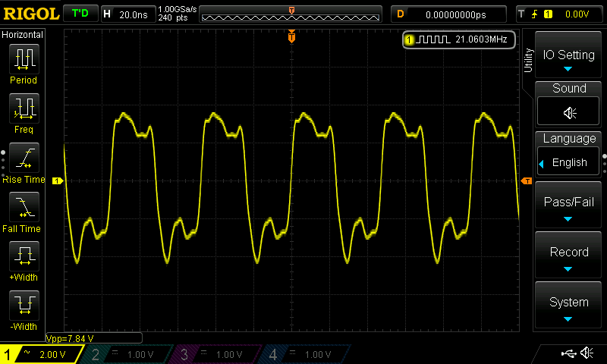
Task: Click the bottom-right speaker status icon
Action: pyautogui.click(x=587, y=353)
